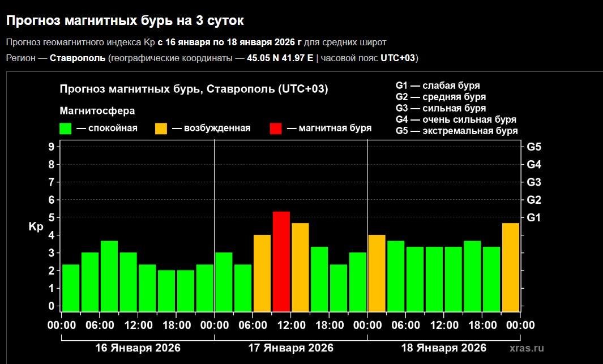Click the orange bar left of the red bar

tap(262, 273)
